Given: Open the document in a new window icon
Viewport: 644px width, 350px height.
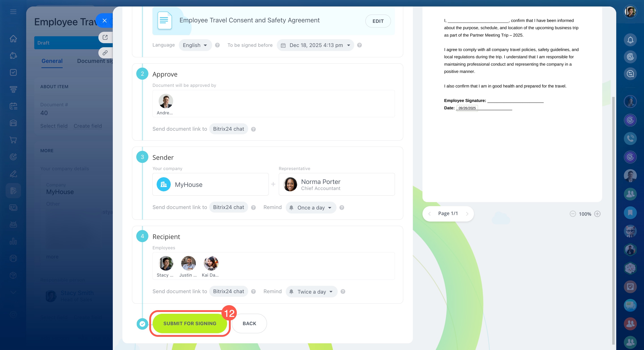Looking at the screenshot, I should [x=105, y=37].
